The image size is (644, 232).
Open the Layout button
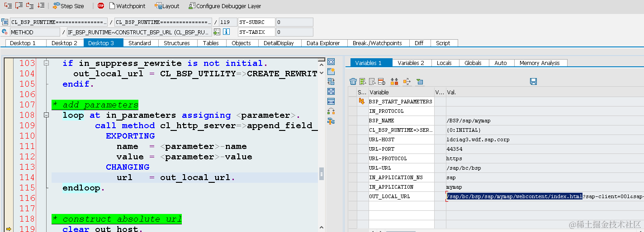click(167, 6)
